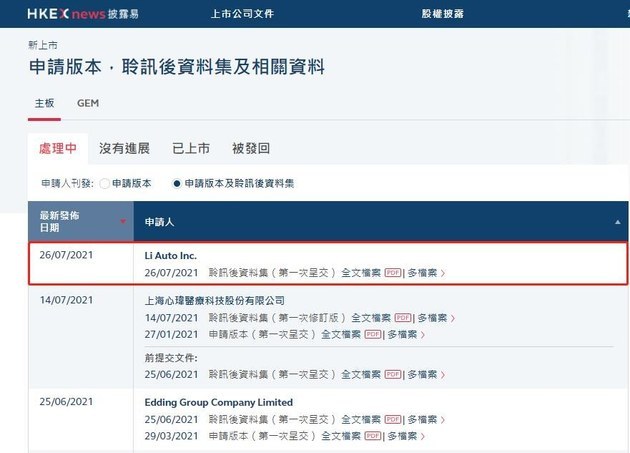Select the 處理中 tab
The height and width of the screenshot is (453, 630).
(58, 148)
